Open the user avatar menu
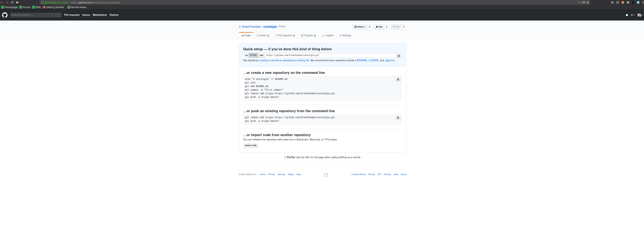This screenshot has width=644, height=237. [640, 15]
